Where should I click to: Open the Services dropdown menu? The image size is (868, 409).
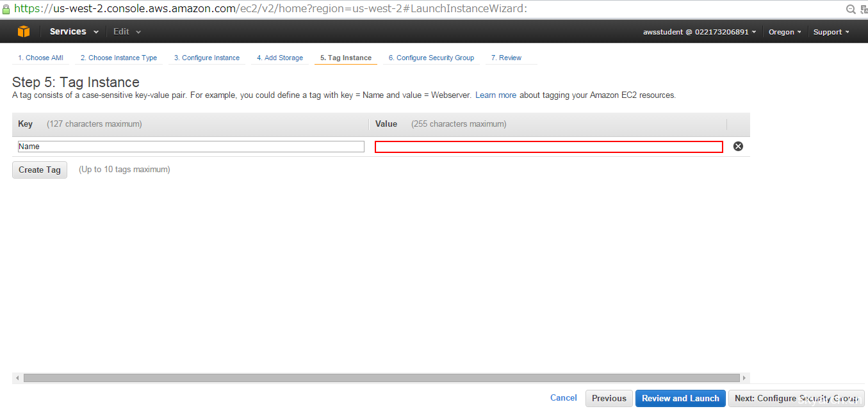(x=74, y=31)
